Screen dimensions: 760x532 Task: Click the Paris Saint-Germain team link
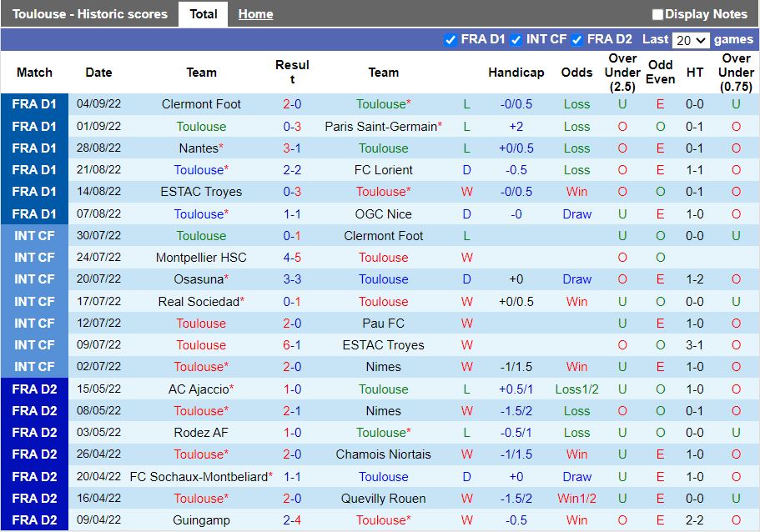381,127
